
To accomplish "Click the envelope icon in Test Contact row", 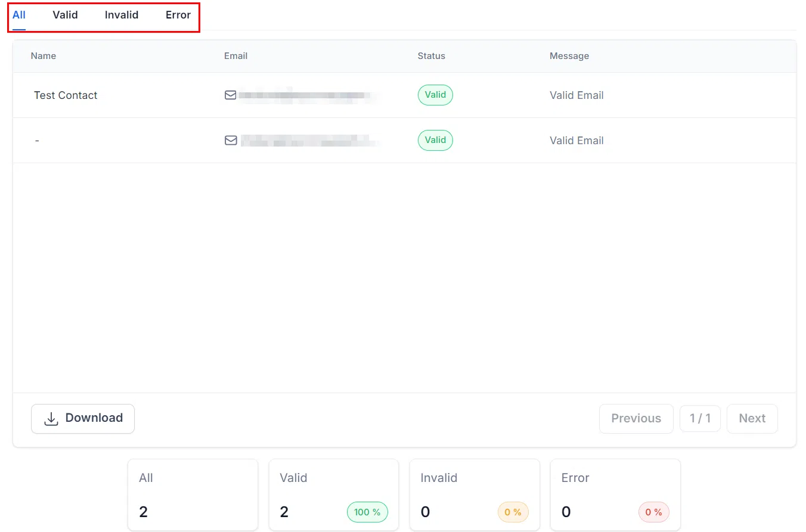I will pyautogui.click(x=231, y=95).
